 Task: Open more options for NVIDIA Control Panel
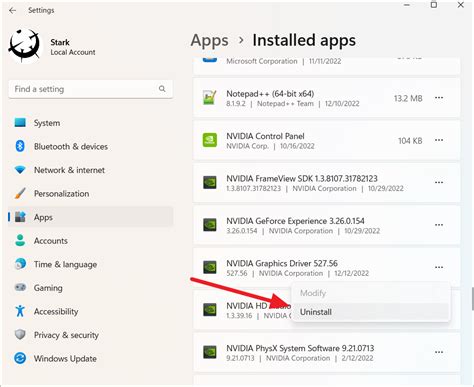click(x=439, y=140)
